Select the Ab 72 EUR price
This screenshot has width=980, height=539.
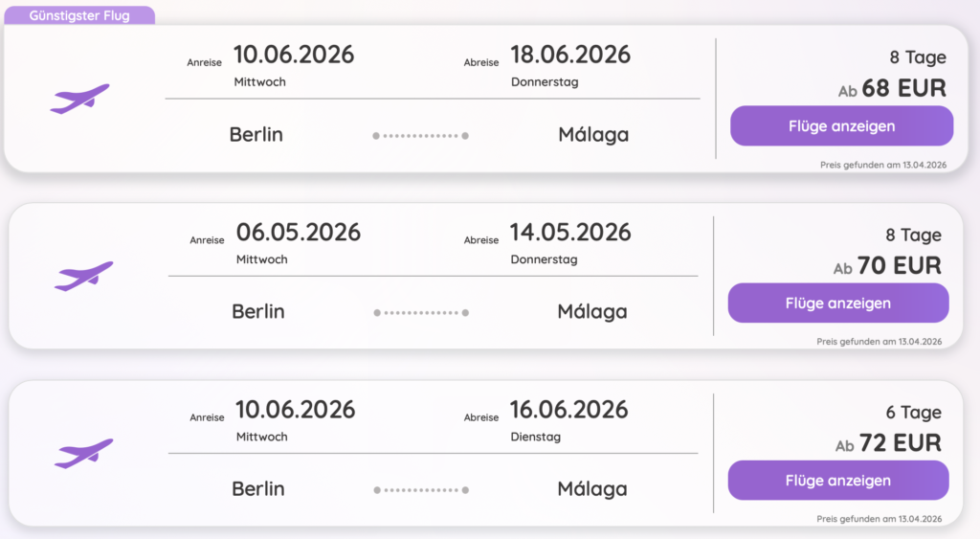coord(888,444)
